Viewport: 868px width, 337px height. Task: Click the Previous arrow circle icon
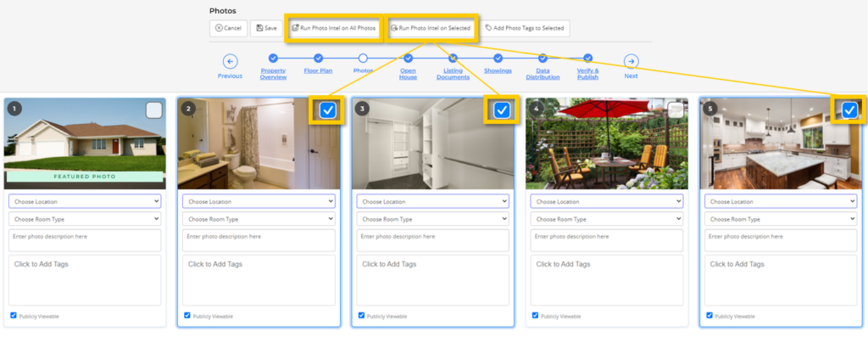pos(231,61)
